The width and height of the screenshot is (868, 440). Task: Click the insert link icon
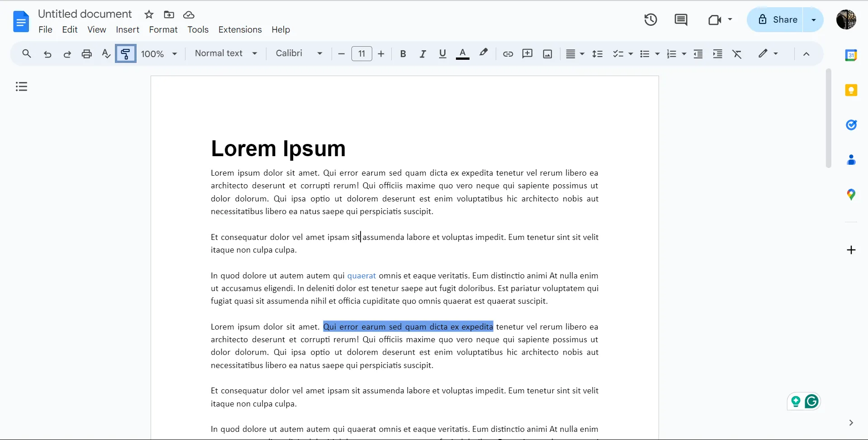[508, 54]
